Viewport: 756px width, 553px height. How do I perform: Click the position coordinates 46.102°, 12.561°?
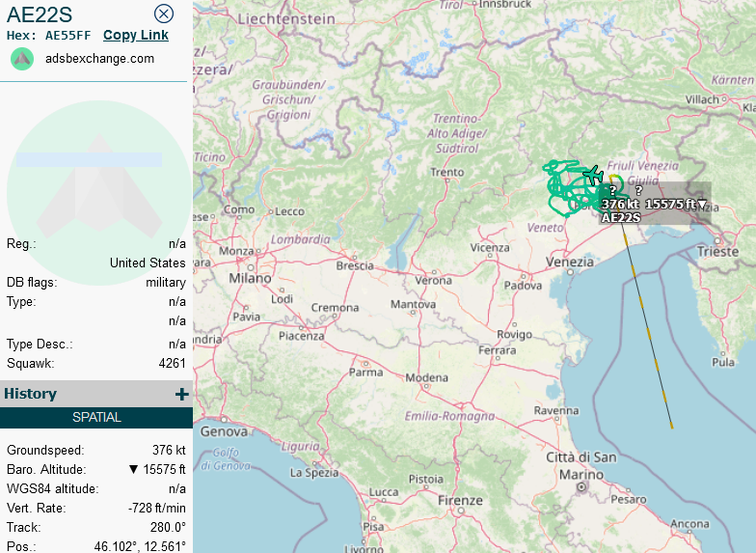click(140, 546)
